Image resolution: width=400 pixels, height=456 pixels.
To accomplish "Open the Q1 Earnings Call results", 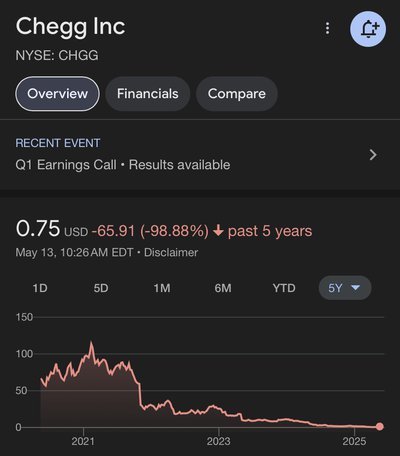I will [123, 165].
